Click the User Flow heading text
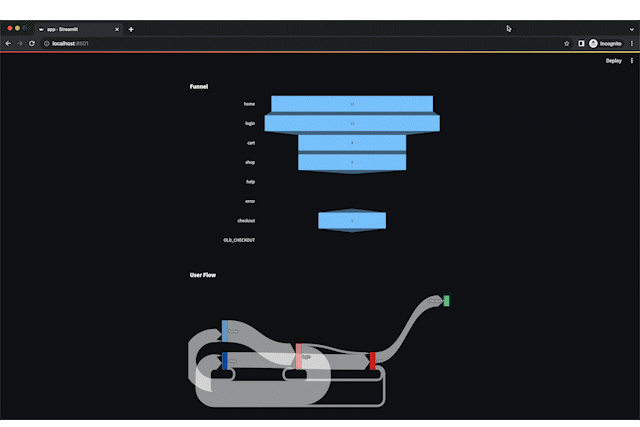Viewport: 640px width, 427px height. [x=203, y=275]
